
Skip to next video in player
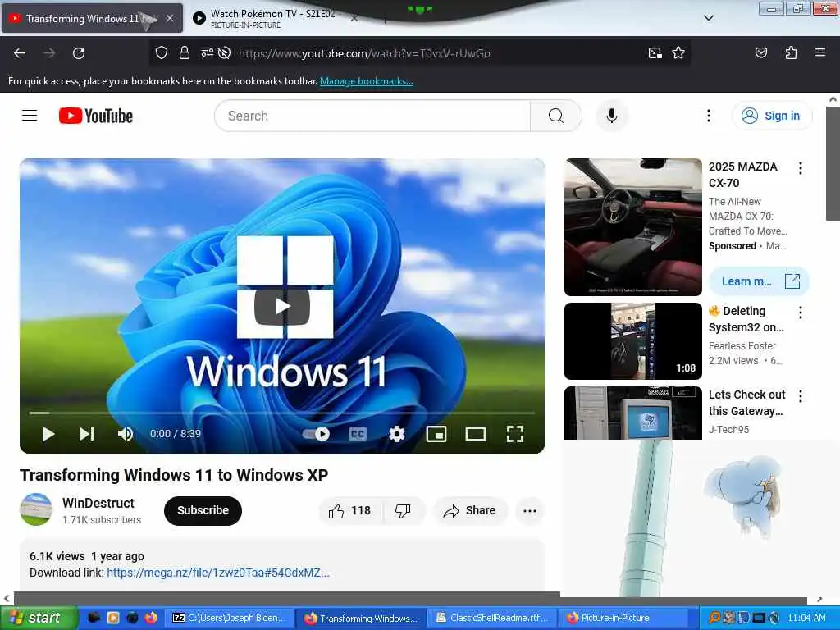pos(87,434)
